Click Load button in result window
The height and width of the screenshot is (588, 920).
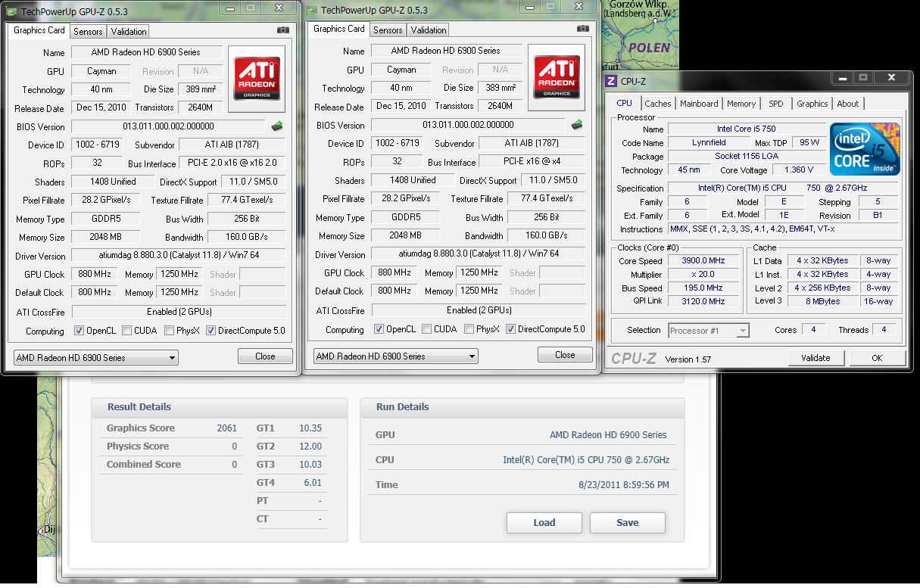coord(544,523)
